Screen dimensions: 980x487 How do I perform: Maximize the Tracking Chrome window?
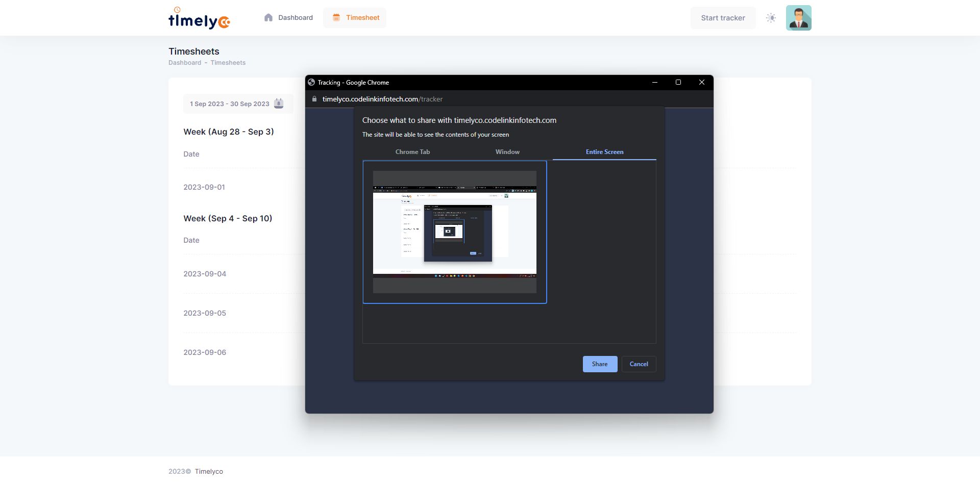point(678,83)
